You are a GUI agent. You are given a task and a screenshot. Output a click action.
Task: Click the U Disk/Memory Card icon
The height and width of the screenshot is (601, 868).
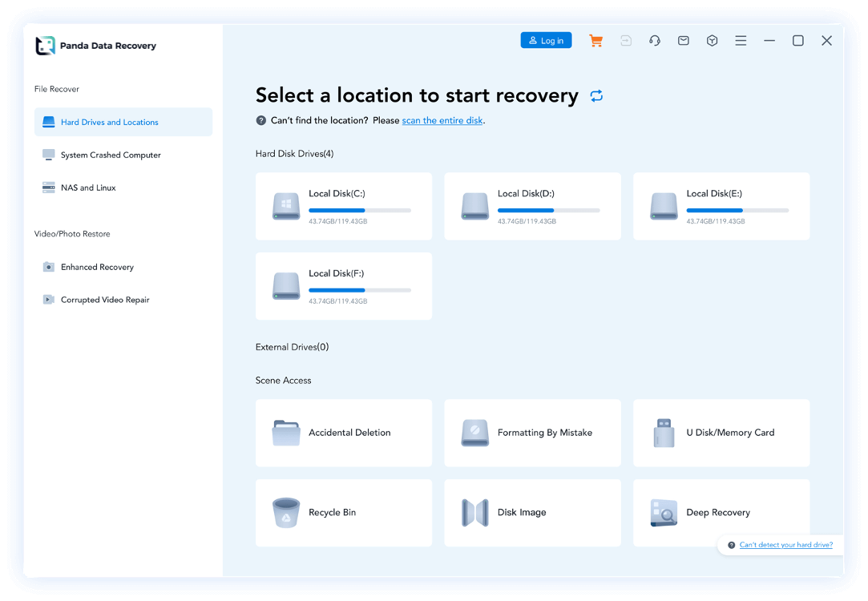(664, 433)
